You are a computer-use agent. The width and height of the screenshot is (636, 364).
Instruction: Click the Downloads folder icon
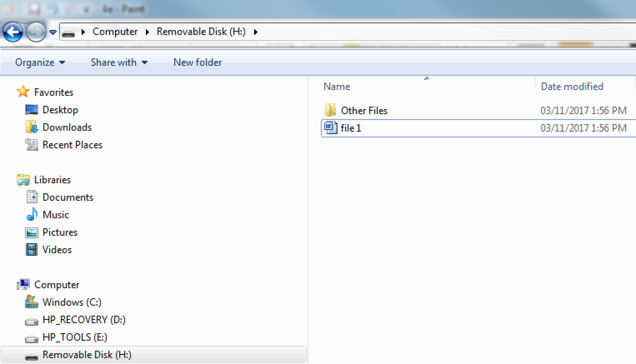pyautogui.click(x=32, y=127)
